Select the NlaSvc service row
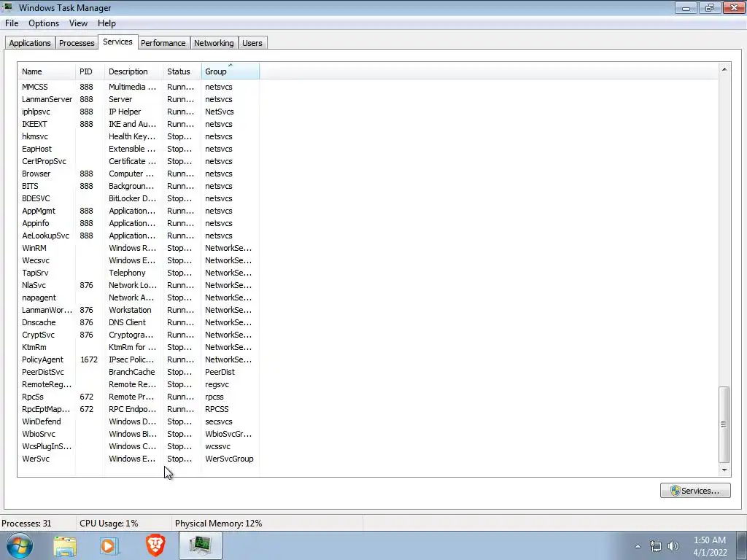 138,285
